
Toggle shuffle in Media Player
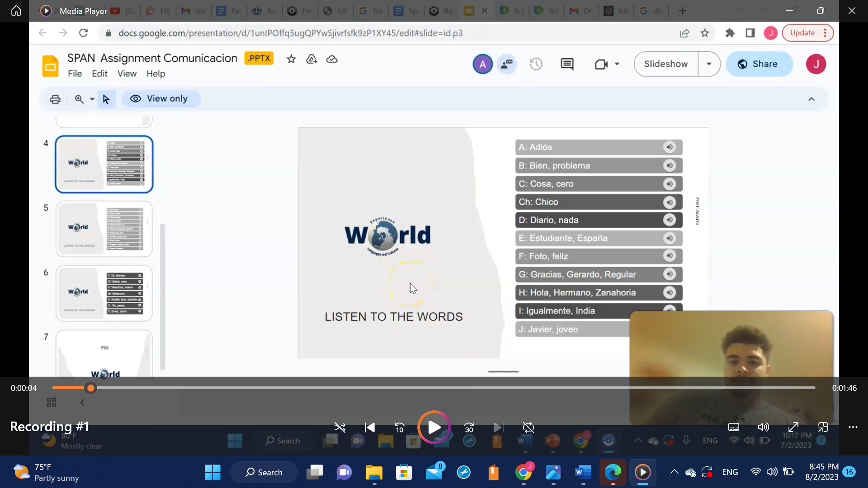[x=340, y=427]
